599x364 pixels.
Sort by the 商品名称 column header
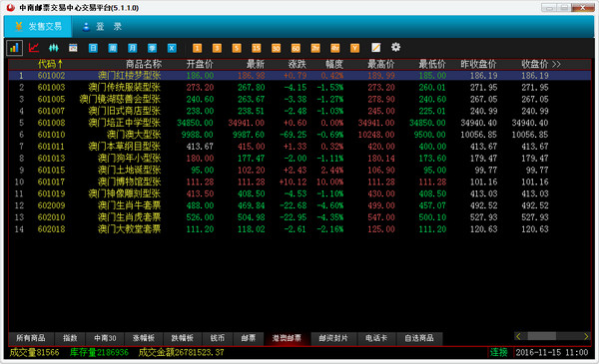pos(144,64)
